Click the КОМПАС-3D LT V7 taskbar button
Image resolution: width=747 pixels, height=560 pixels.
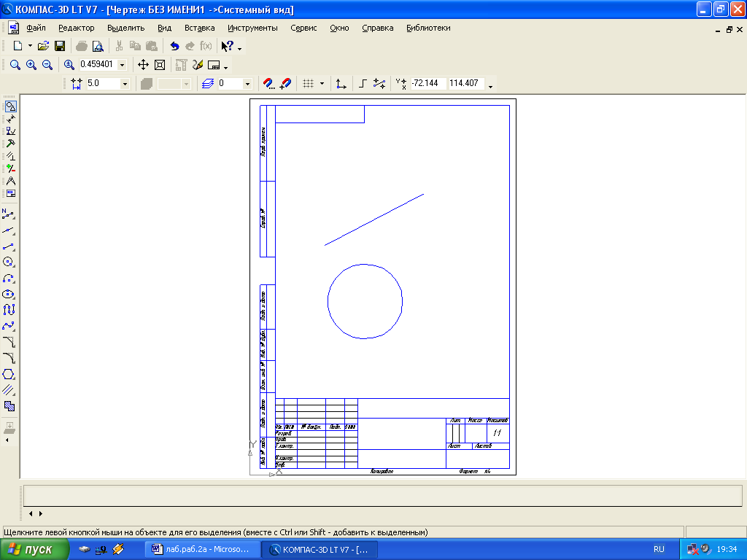(320, 550)
